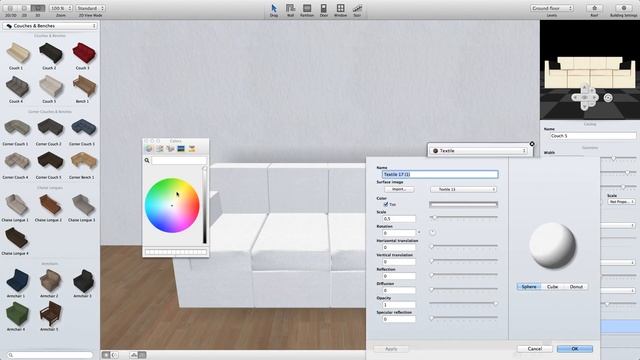Screen dimensions: 640x360
Task: Open color palettes tab in Colors panel
Action: point(170,149)
